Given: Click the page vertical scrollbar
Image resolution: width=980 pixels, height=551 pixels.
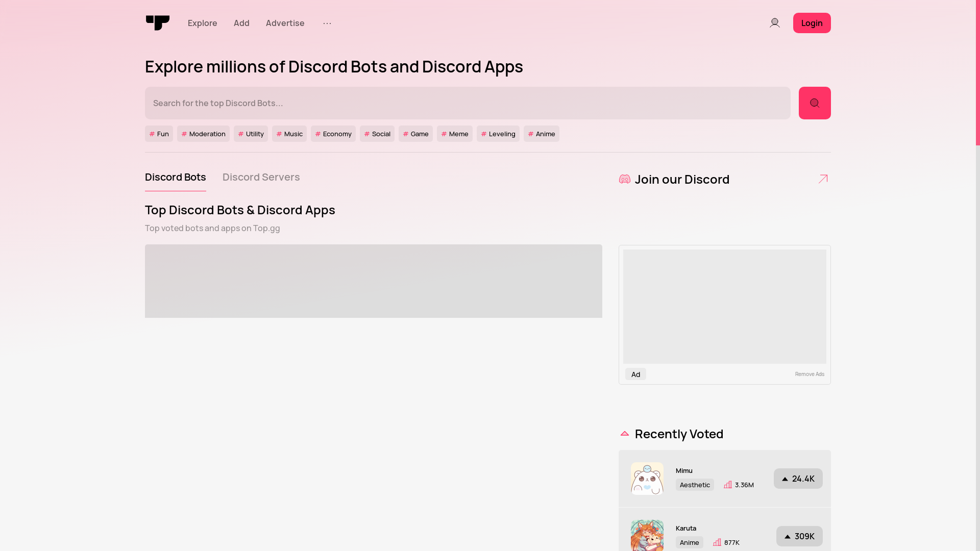Looking at the screenshot, I should (978, 72).
